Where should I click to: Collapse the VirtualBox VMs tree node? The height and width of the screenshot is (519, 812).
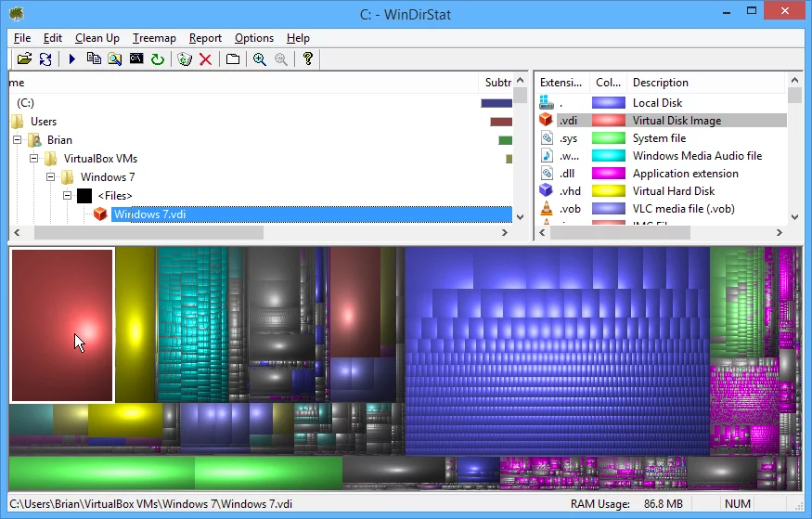pyautogui.click(x=33, y=158)
